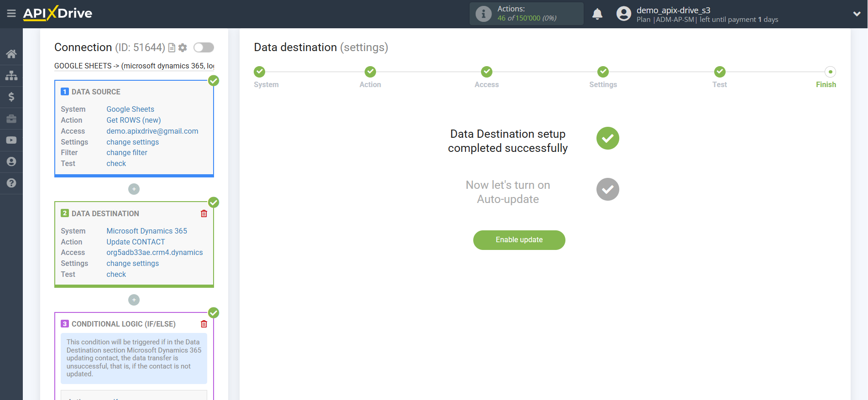Click the ApiX-Drive logo

pyautogui.click(x=58, y=13)
